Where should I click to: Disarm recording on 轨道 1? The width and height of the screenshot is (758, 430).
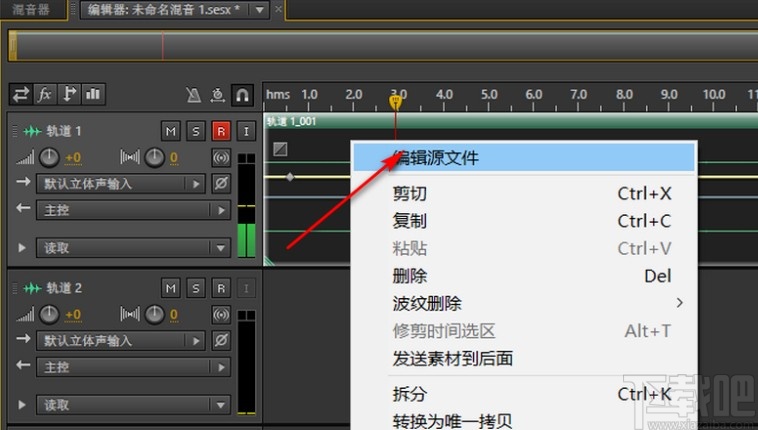coord(221,131)
